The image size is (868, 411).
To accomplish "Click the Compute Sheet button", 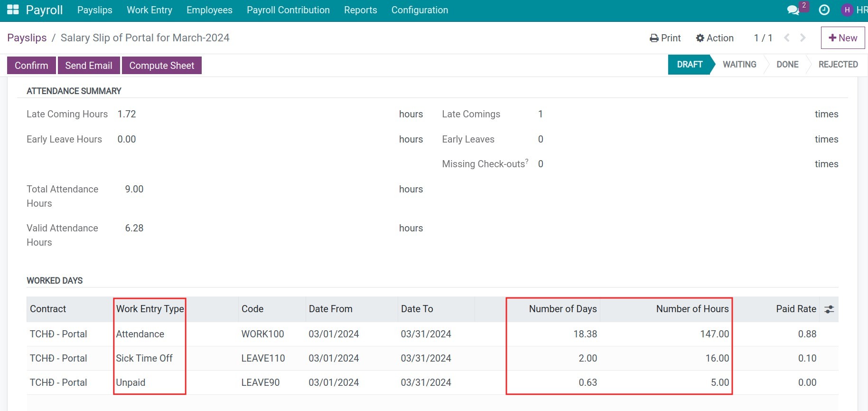I will click(x=162, y=66).
